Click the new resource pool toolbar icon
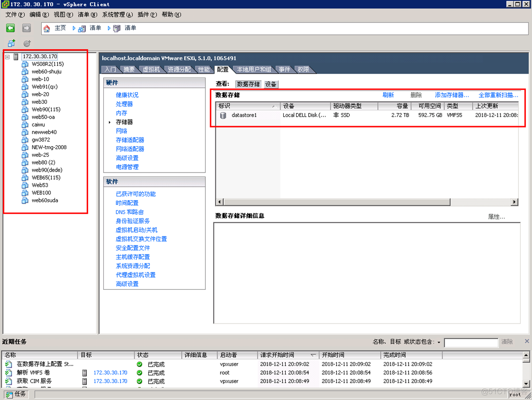This screenshot has width=532, height=400. click(x=27, y=43)
